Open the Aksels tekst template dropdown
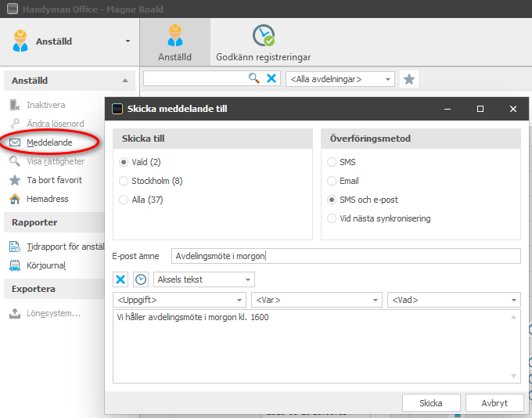 tap(204, 279)
